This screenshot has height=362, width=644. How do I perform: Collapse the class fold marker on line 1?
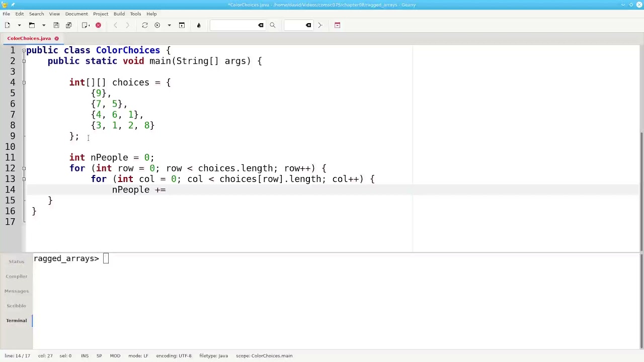pos(24,50)
